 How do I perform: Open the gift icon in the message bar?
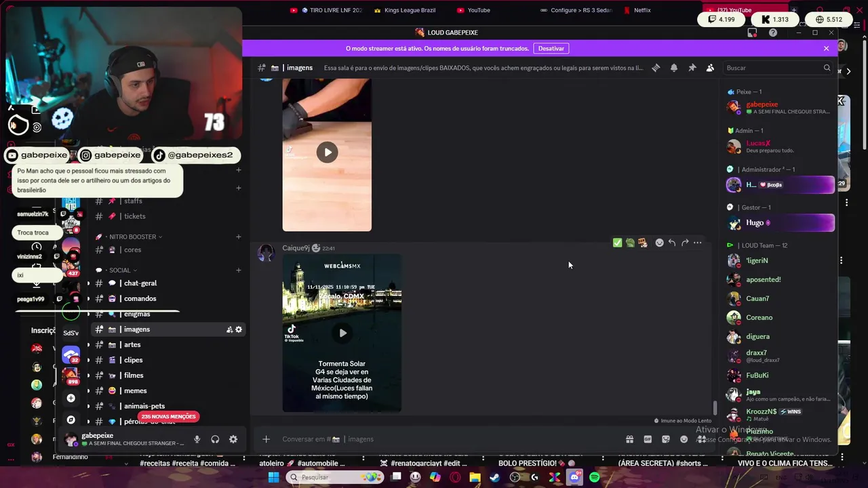click(x=629, y=439)
